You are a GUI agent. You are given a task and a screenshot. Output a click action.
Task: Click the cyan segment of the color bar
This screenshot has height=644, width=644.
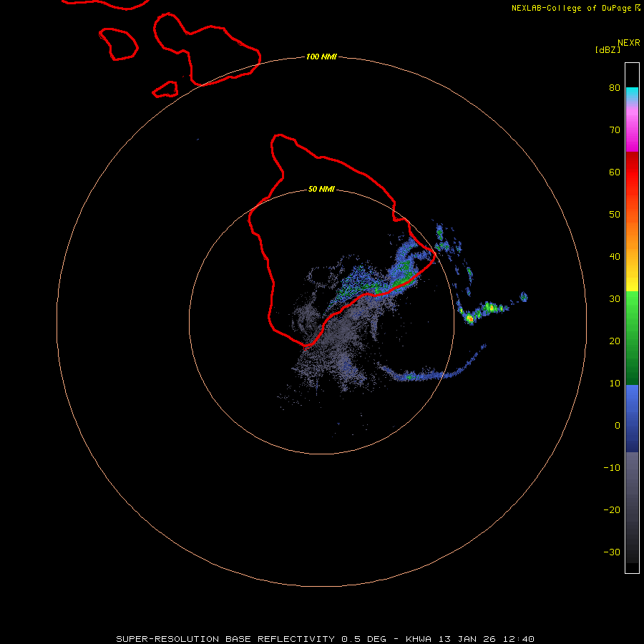pos(632,93)
